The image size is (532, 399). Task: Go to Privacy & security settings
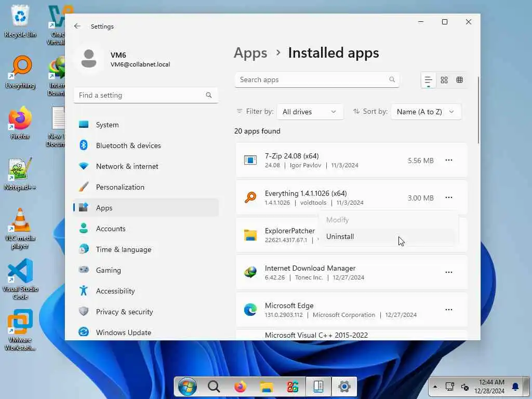pos(146,312)
